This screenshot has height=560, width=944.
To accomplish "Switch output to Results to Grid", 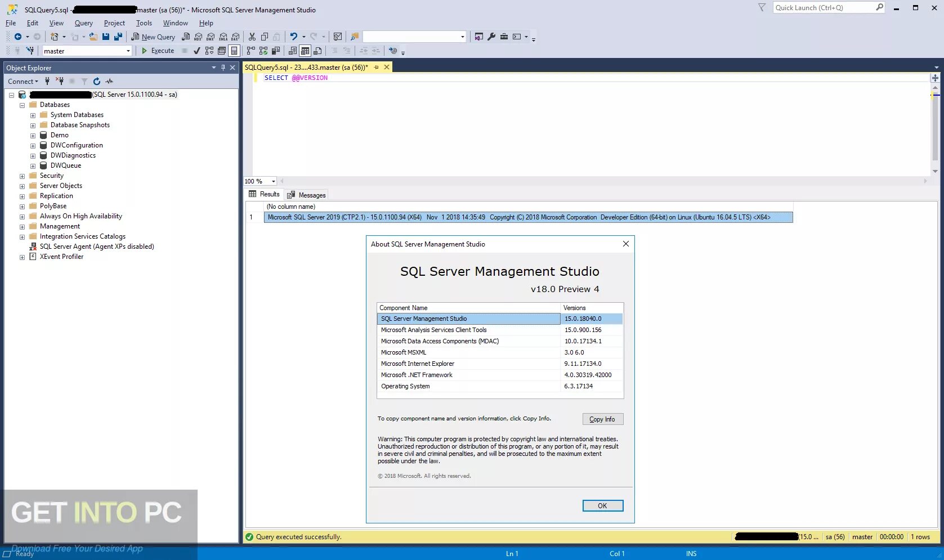I will [x=305, y=51].
